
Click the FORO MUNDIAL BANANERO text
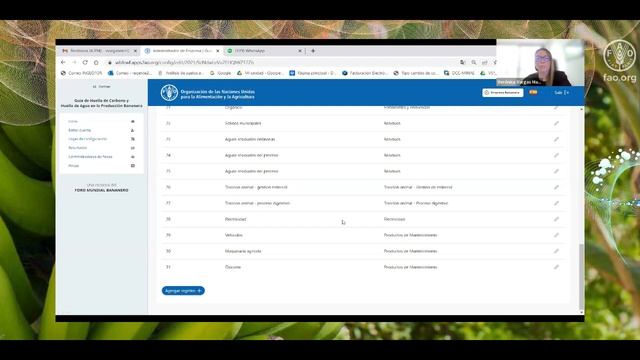(101, 190)
